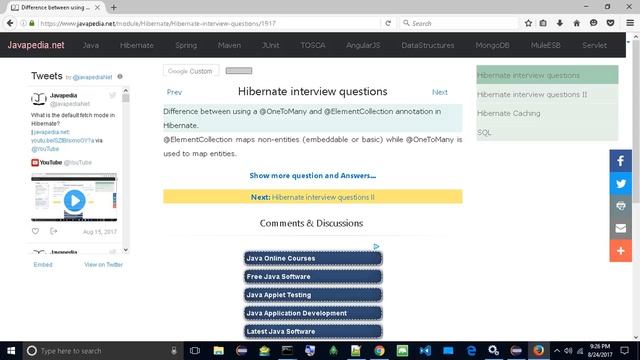
Task: Open the JUnit menu item
Action: point(271,45)
